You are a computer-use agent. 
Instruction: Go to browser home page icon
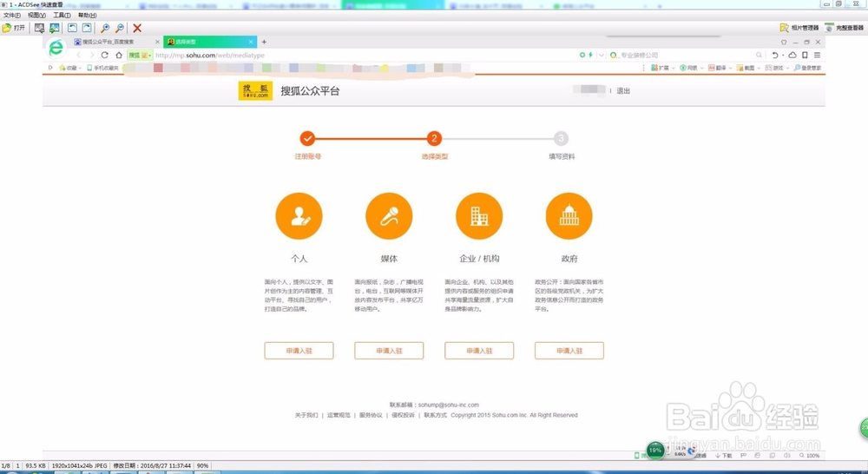[118, 55]
